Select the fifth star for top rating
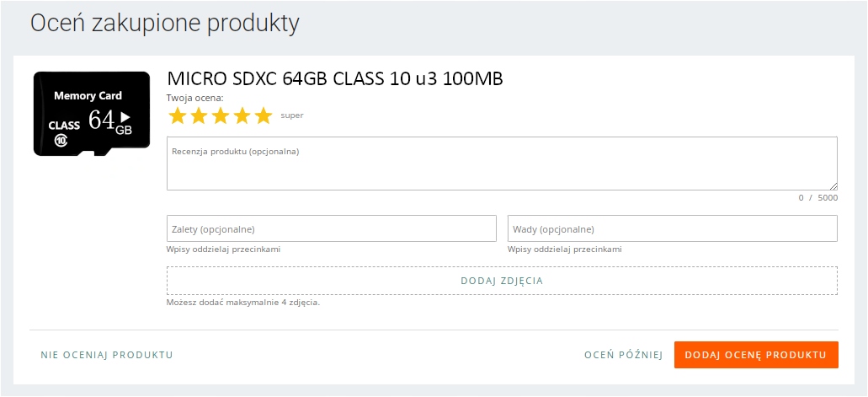The image size is (868, 397). click(x=264, y=116)
